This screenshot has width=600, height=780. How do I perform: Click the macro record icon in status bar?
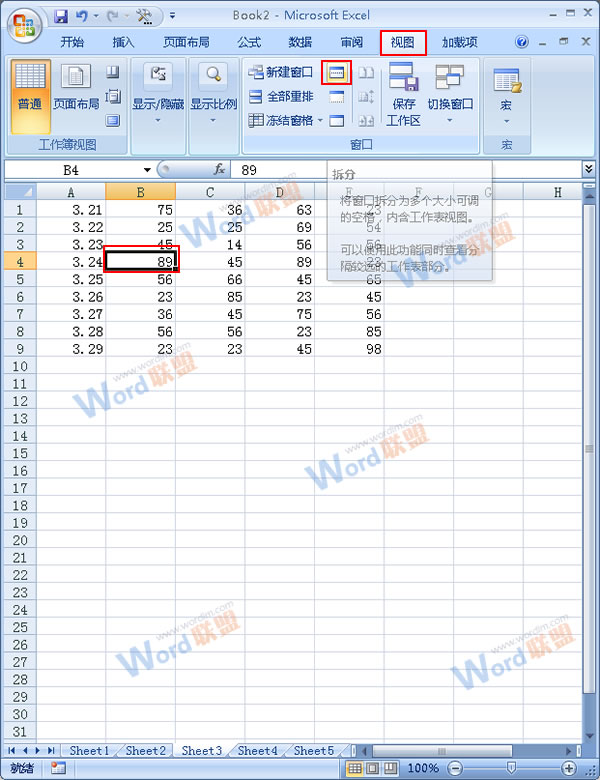click(58, 768)
